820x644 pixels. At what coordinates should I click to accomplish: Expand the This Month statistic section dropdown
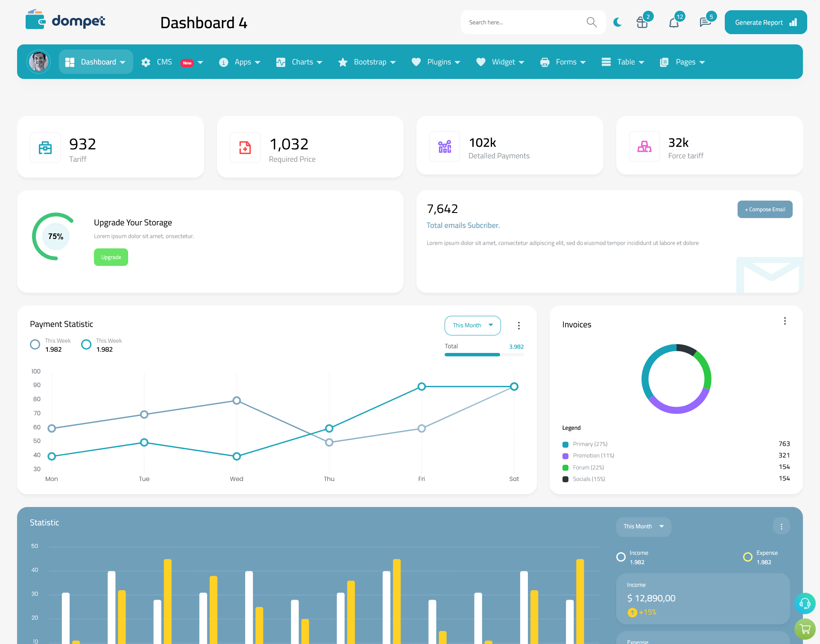pos(643,526)
